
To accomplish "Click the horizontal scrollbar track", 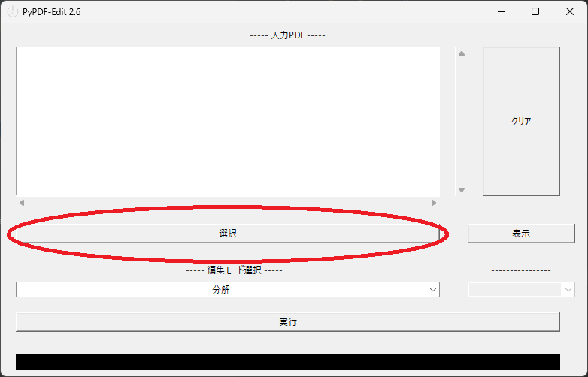I will click(x=228, y=203).
